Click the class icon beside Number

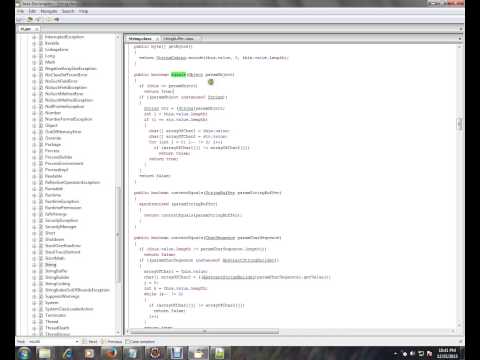(x=41, y=113)
